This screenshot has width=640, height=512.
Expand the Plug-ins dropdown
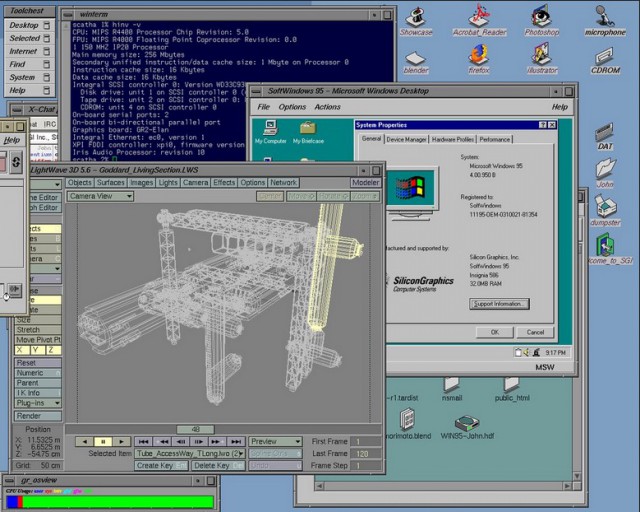(38, 403)
